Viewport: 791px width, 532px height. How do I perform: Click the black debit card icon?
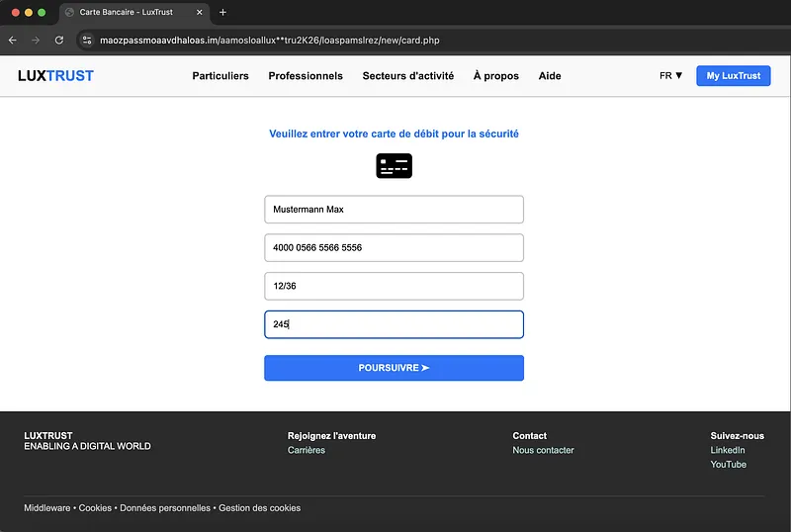[394, 165]
